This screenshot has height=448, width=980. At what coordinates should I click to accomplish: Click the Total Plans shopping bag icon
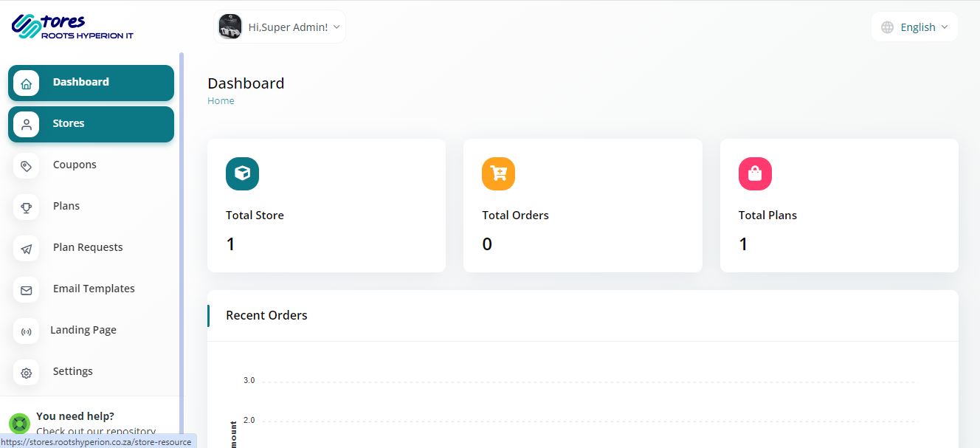tap(755, 173)
